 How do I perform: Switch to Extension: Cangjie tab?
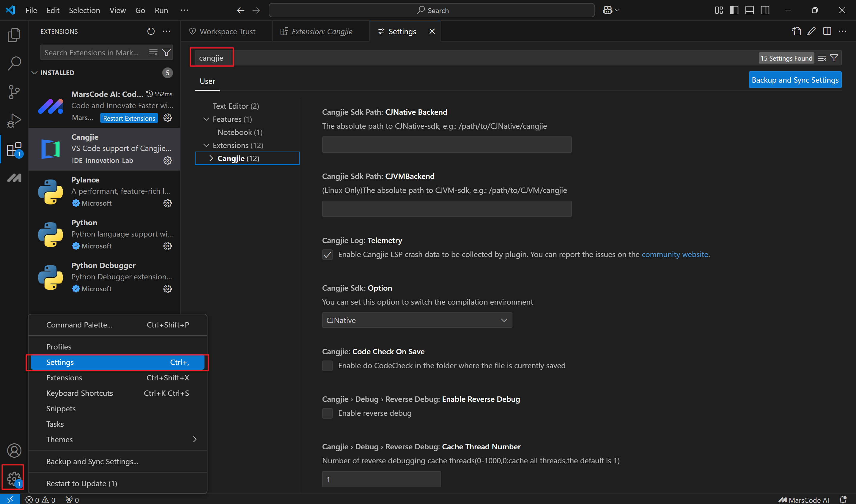(x=321, y=31)
